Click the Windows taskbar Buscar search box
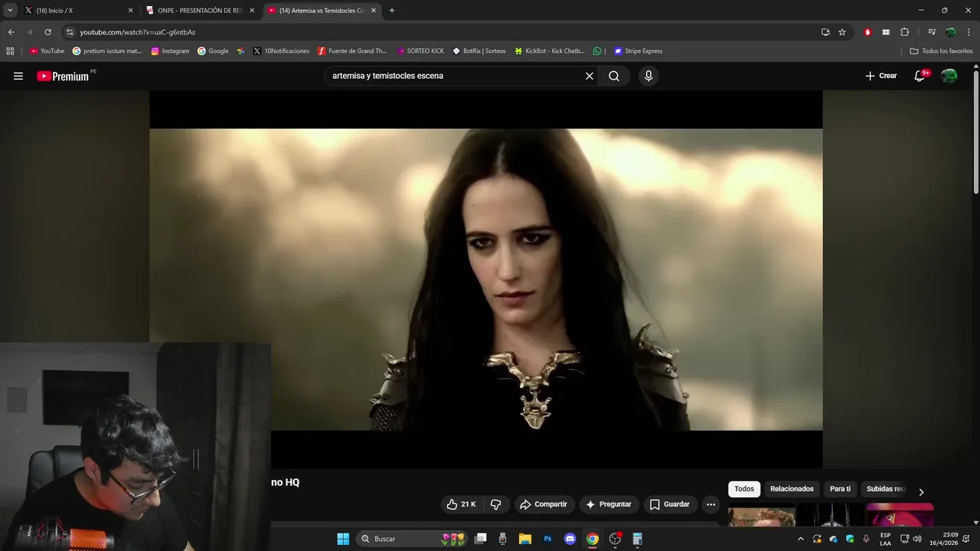Screen dimensions: 980x551 click(412, 539)
